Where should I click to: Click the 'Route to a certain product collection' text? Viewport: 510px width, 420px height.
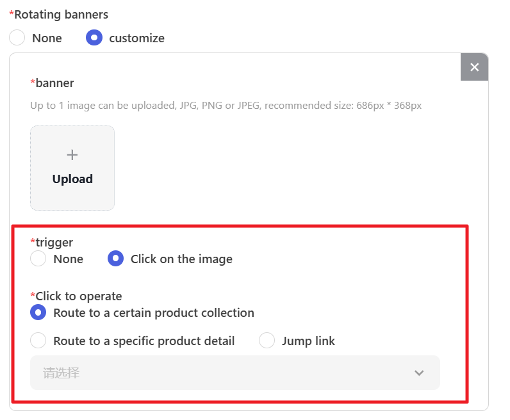click(x=154, y=313)
